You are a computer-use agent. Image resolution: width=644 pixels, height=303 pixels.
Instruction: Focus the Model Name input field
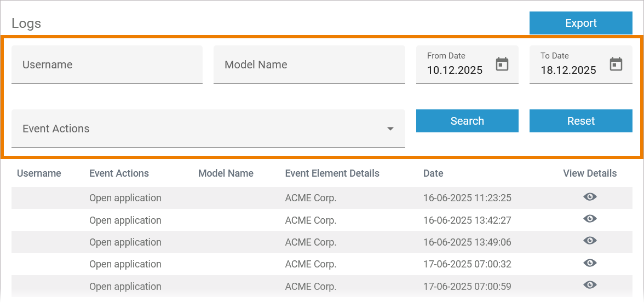[309, 65]
